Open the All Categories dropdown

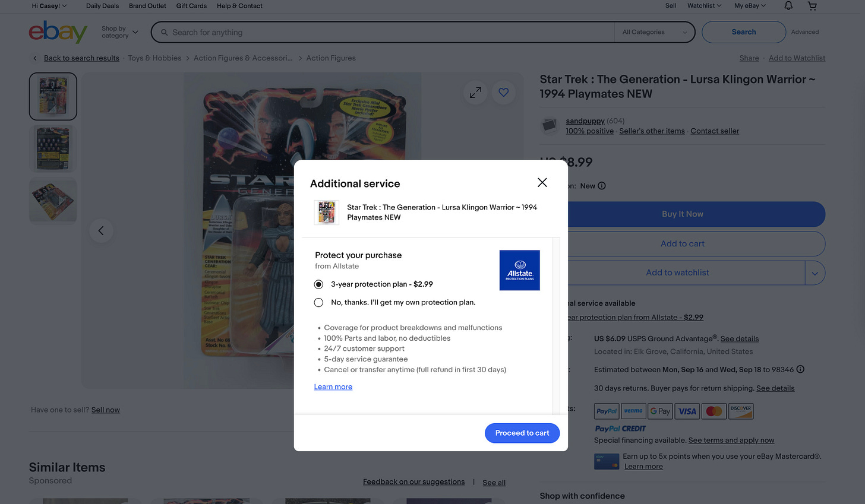tap(654, 32)
